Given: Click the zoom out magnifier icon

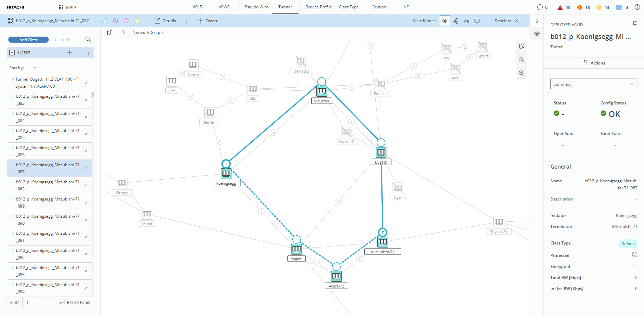Looking at the screenshot, I should [x=521, y=73].
